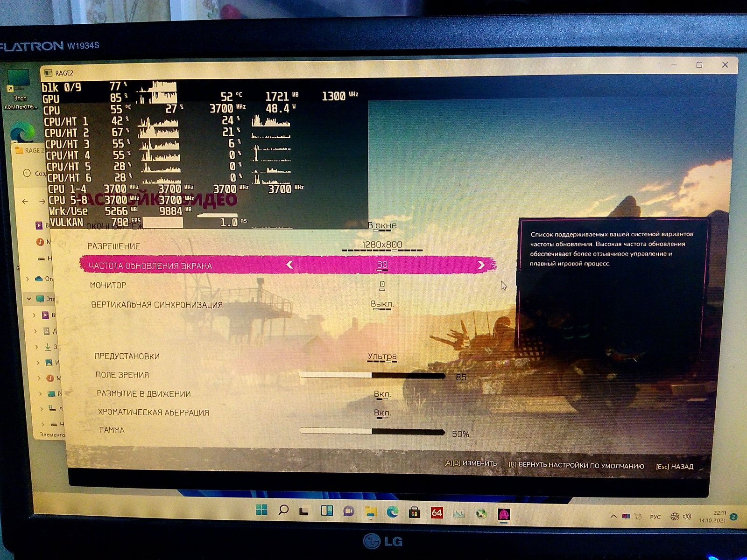
Task: Decrease refresh rate with the left arrow
Action: pos(290,265)
